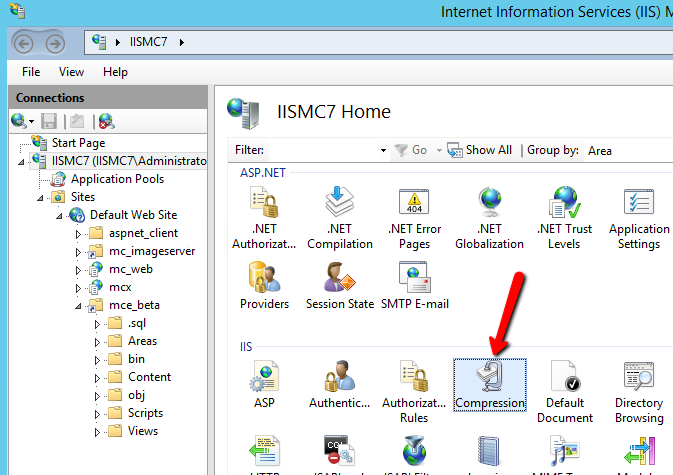Viewport: 673px width, 475px height.
Task: Select the Scripts folder
Action: click(145, 413)
